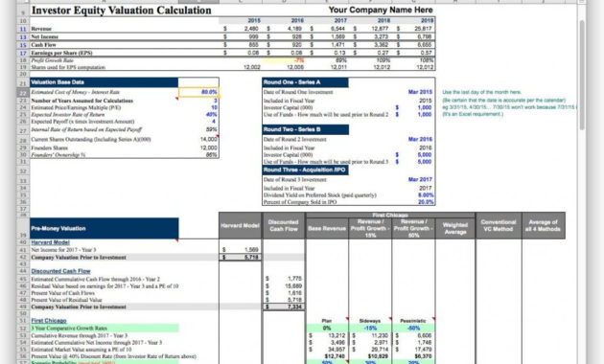
Task: Click the 2019 revenue value 25,817
Action: [424, 29]
